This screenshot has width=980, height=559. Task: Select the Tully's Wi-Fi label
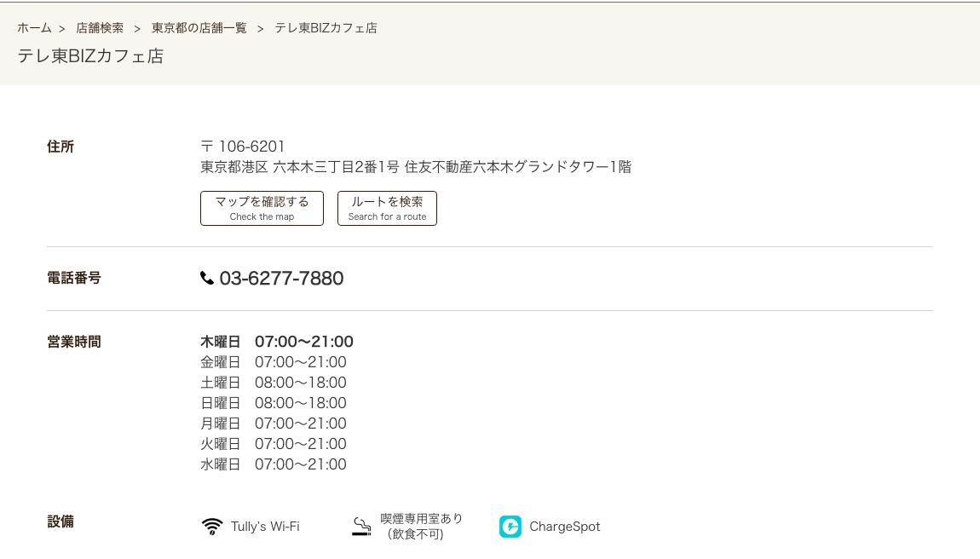click(x=265, y=527)
